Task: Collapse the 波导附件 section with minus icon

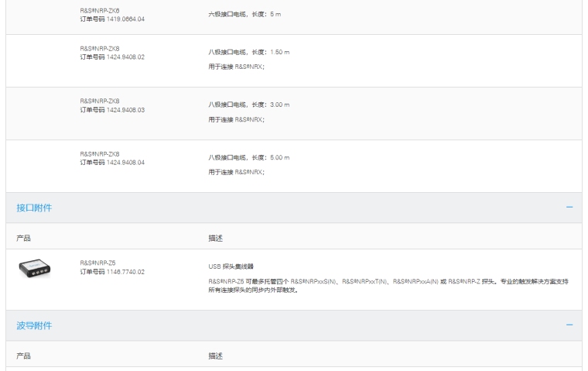Action: click(569, 325)
